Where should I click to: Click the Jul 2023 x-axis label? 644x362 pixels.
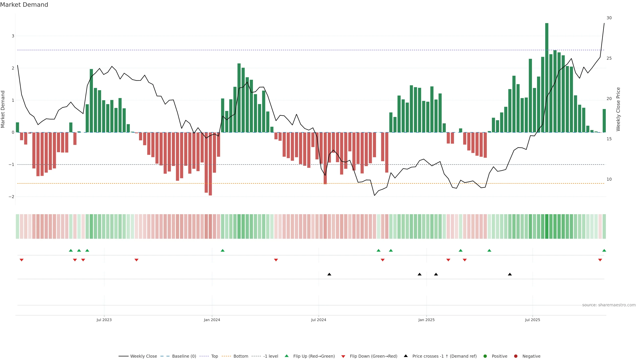104,320
